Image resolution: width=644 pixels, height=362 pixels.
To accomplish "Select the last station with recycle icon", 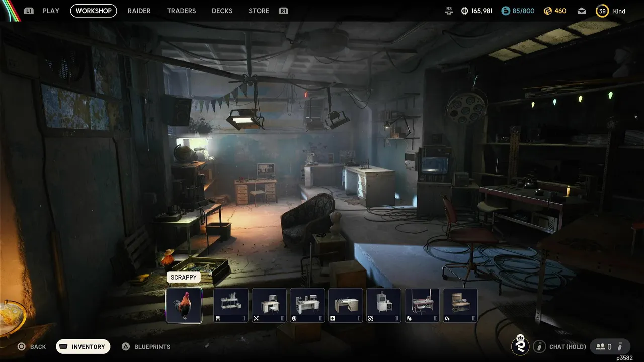I will [x=460, y=305].
